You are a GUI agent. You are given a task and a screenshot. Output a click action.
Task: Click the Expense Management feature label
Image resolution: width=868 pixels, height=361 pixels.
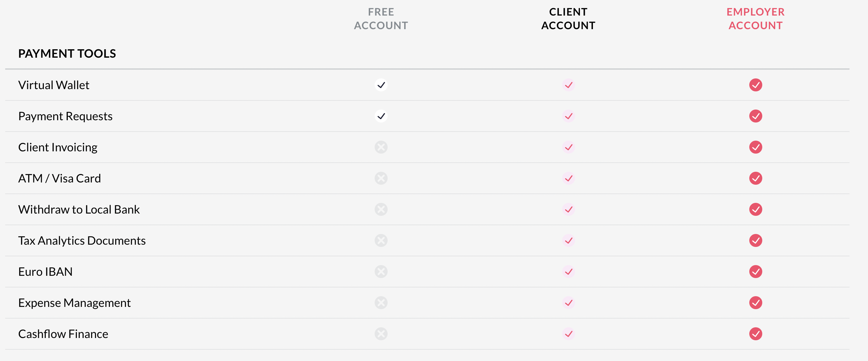pos(75,303)
